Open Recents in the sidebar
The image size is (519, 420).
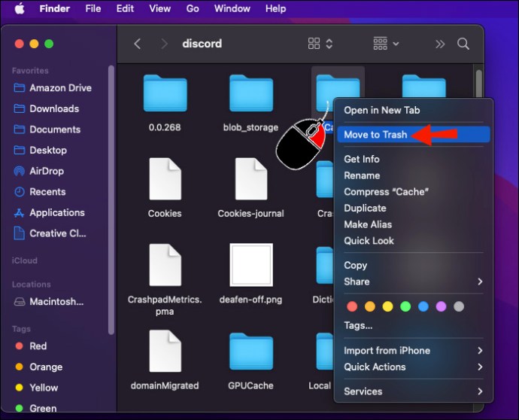tap(40, 192)
